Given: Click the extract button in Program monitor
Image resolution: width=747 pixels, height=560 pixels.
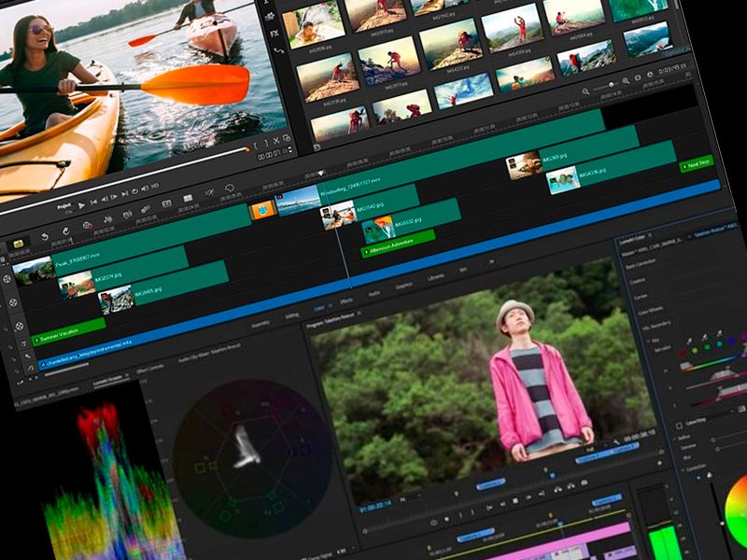Looking at the screenshot, I should (570, 486).
